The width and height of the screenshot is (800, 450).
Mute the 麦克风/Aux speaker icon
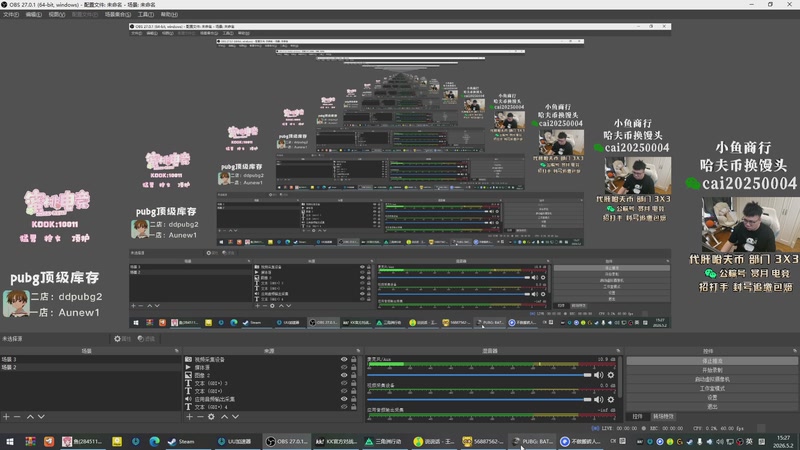point(598,375)
